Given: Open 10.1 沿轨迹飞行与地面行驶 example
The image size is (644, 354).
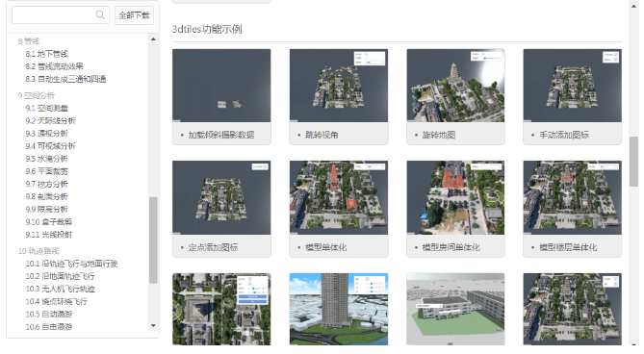Looking at the screenshot, I should tap(71, 264).
